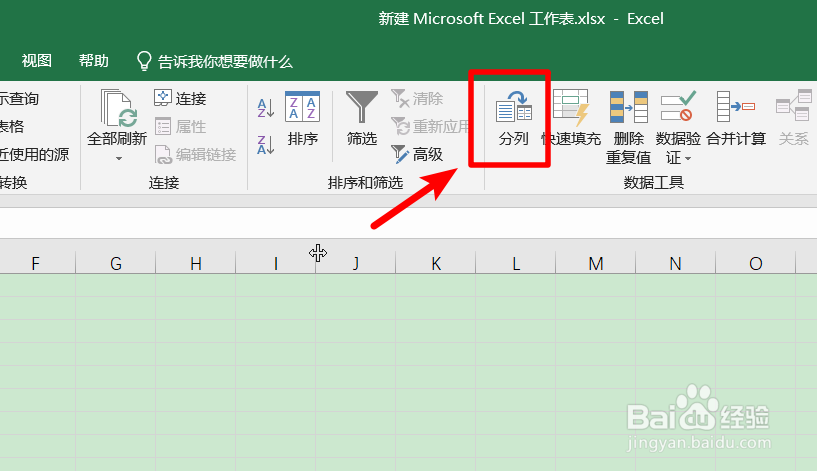Click the Clear filter (清除) button
This screenshot has height=471, width=817.
(417, 98)
